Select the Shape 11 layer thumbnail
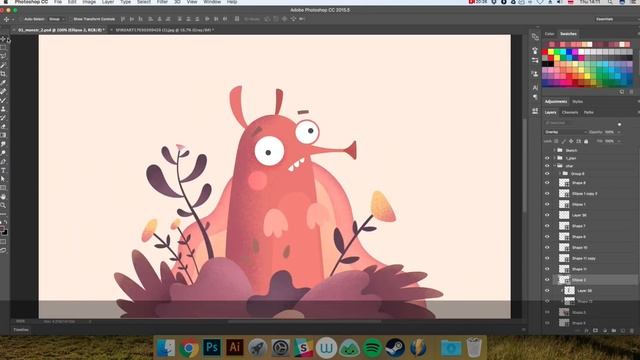This screenshot has height=360, width=640. [x=564, y=269]
